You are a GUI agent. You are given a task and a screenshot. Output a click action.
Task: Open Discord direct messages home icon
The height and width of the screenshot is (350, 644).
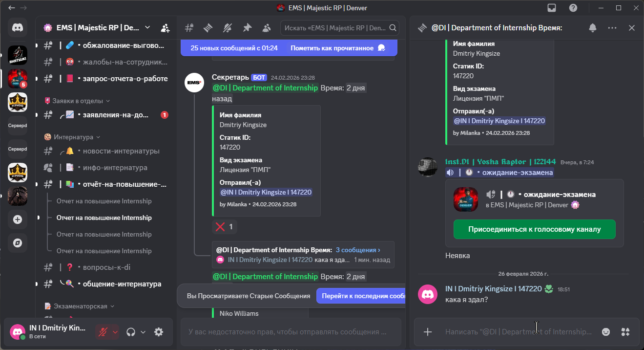click(18, 28)
